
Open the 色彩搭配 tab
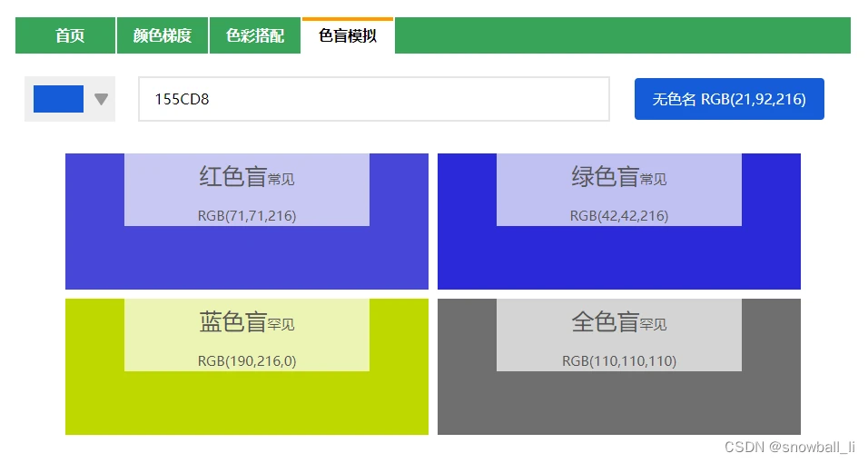254,35
